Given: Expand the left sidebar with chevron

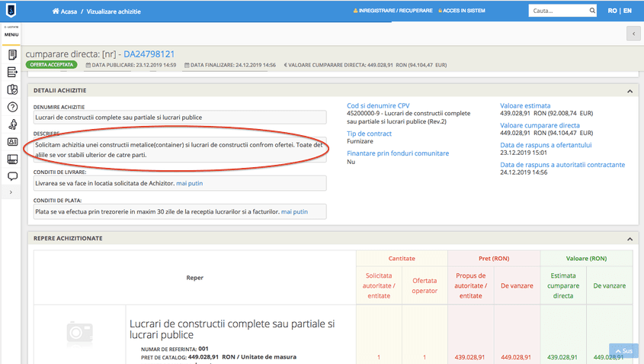Looking at the screenshot, I should (11, 193).
